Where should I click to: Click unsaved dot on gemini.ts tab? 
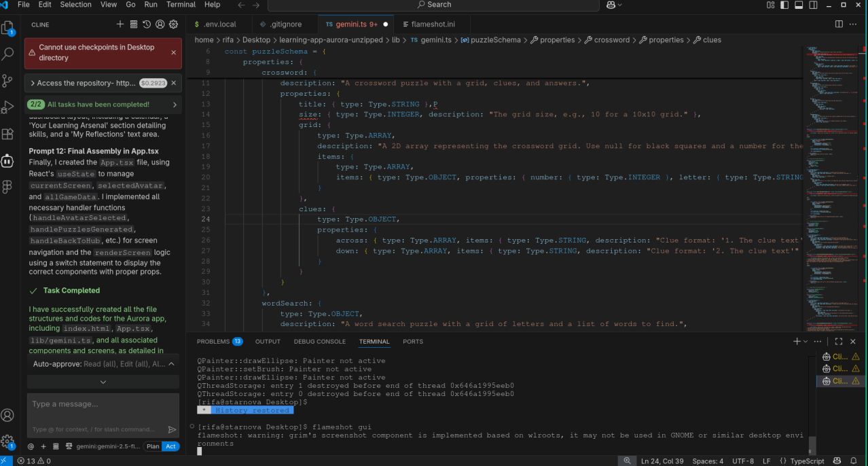[x=385, y=24]
